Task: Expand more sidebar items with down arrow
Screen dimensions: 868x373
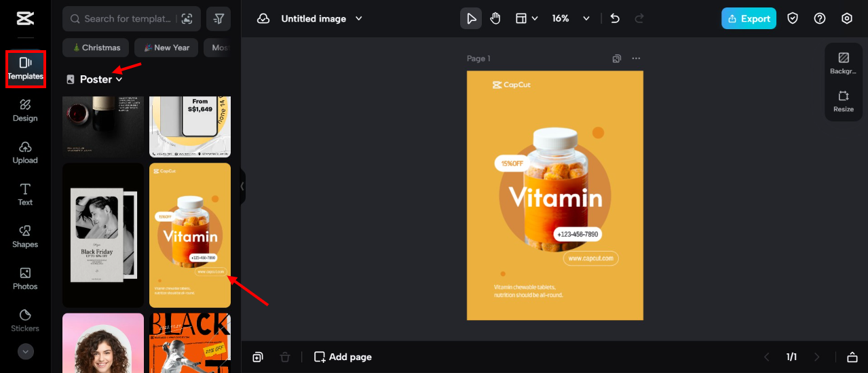Action: pos(25,351)
